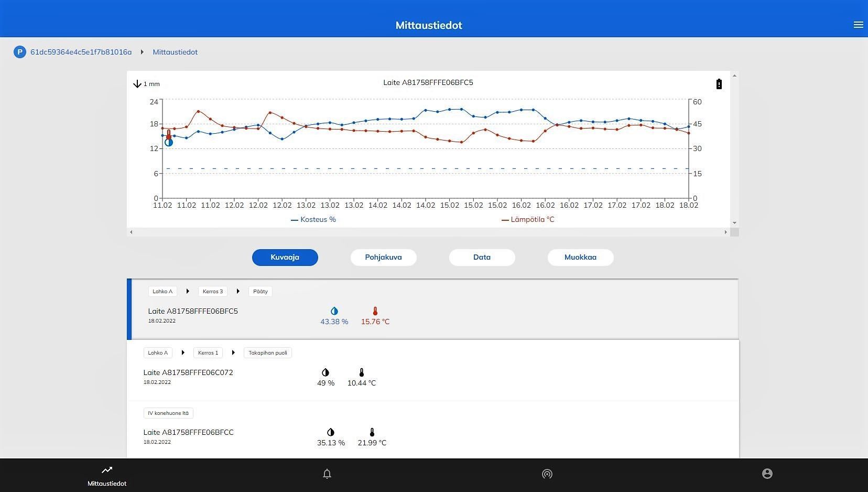Click chart horizontal scrollbar left arrow
The image size is (868, 492).
(131, 232)
